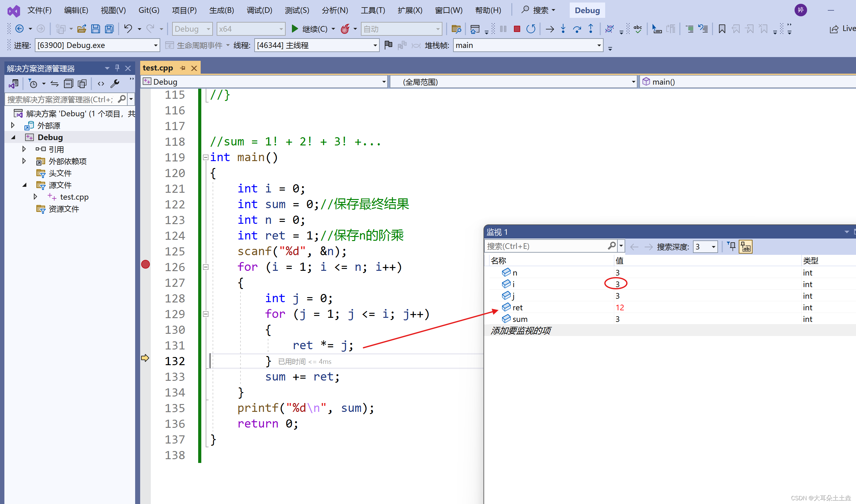
Task: Click Pending Changes Filter clock icon
Action: (x=33, y=84)
